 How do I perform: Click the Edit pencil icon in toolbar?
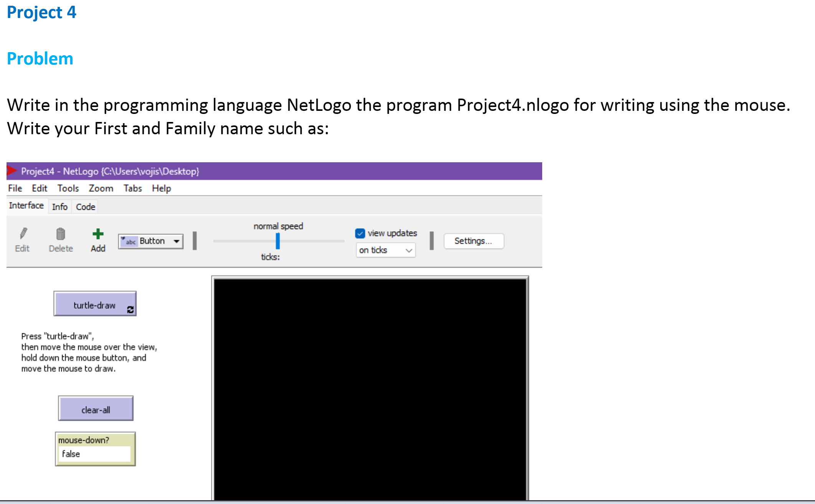tap(23, 234)
